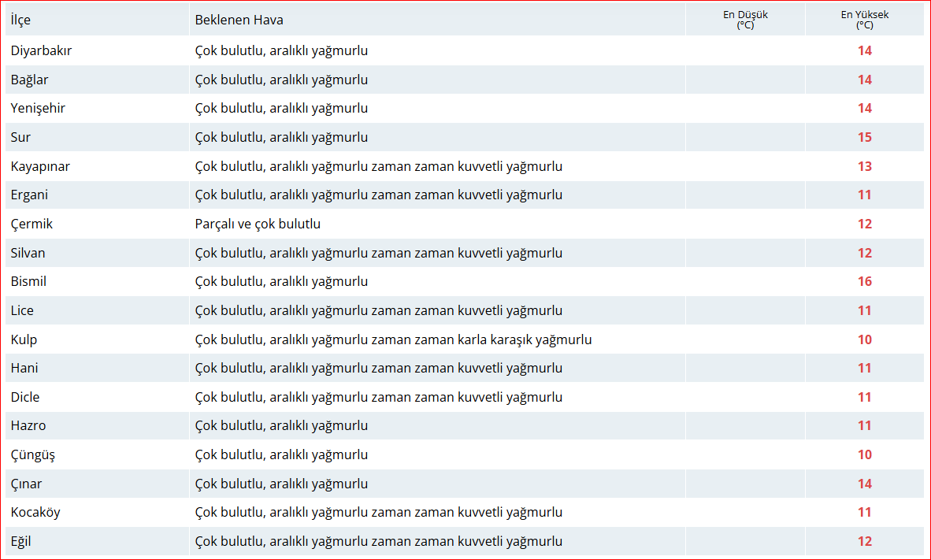Click Çüngüş's high temperature value
This screenshot has width=931, height=560.
coord(864,454)
